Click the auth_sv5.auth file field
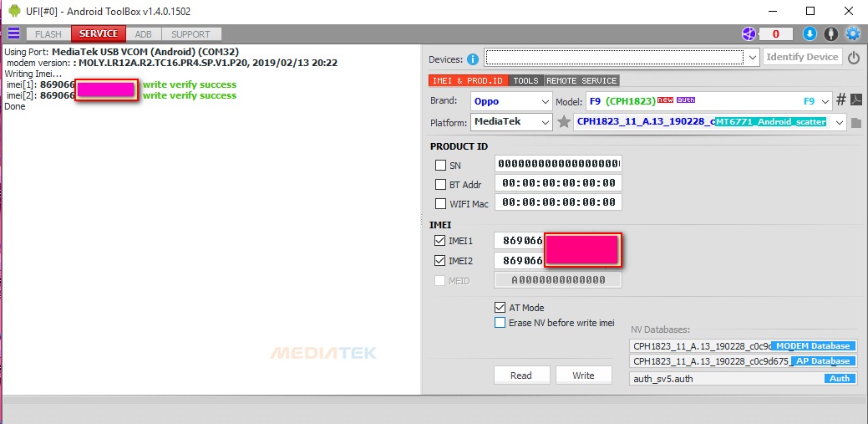Viewport: 868px width, 424px height. click(744, 379)
